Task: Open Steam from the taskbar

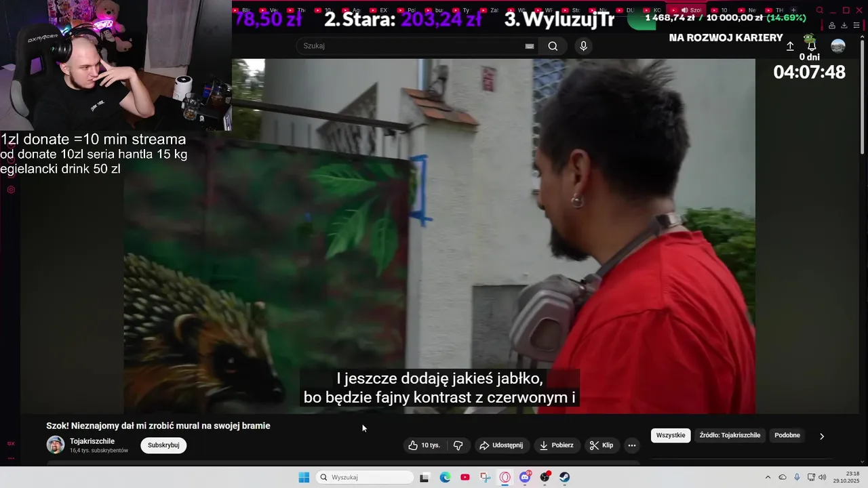Action: click(565, 477)
